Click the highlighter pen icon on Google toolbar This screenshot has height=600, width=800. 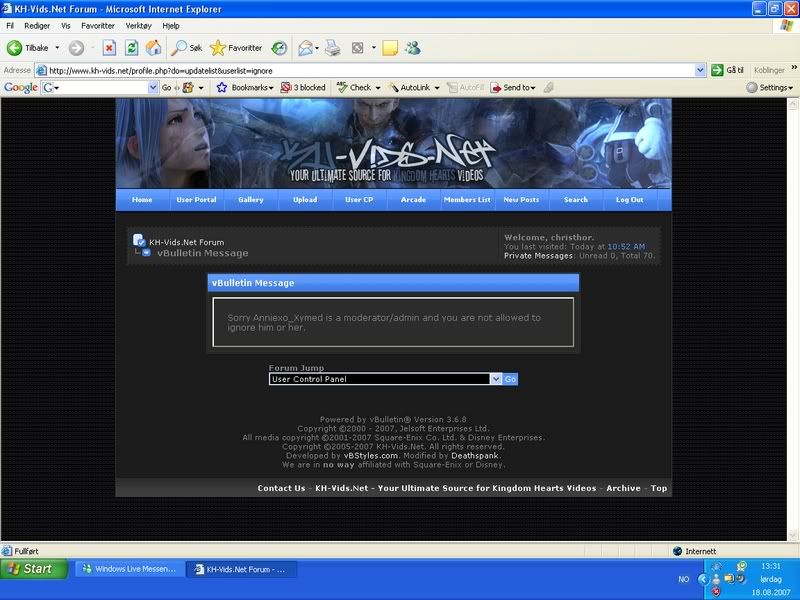tap(548, 88)
